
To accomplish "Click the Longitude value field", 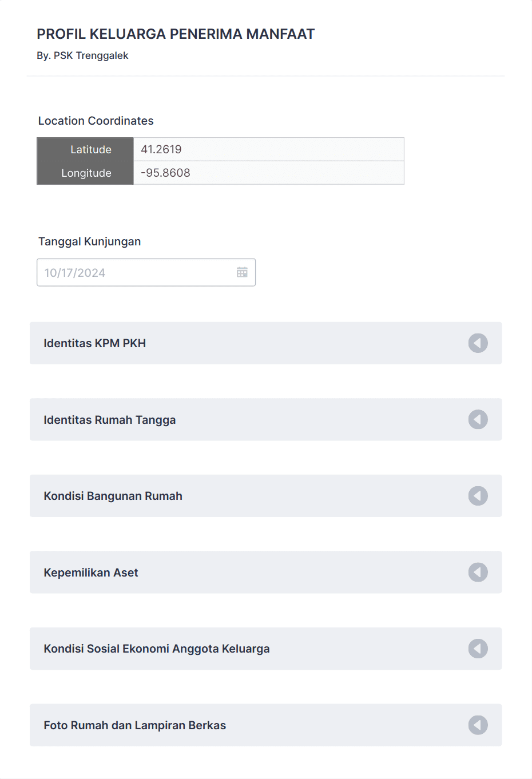I will (x=269, y=173).
